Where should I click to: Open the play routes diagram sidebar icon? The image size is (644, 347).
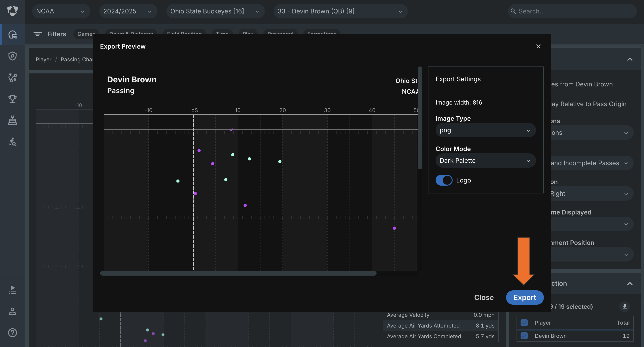tap(12, 78)
